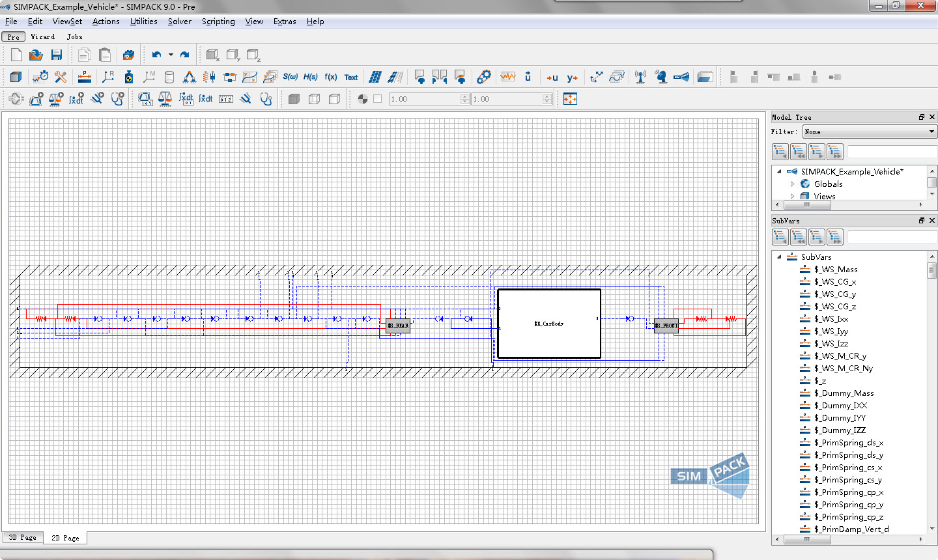The height and width of the screenshot is (560, 938).
Task: Click the New file icon
Action: pyautogui.click(x=16, y=55)
